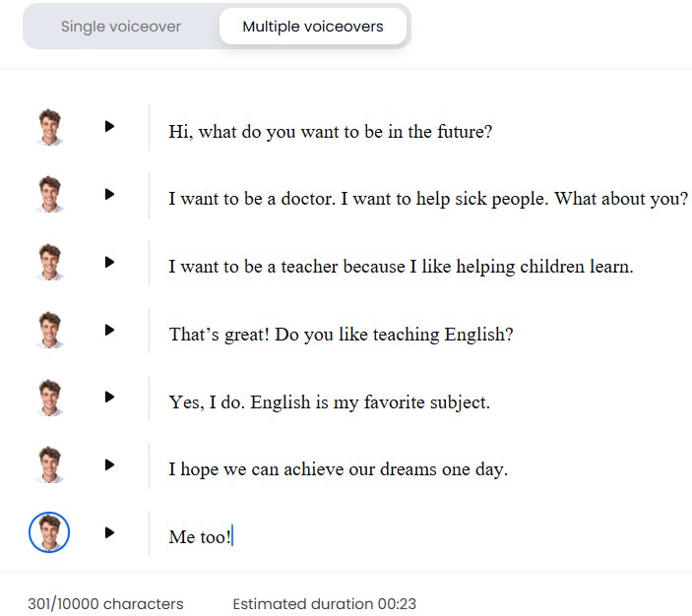Open voice avatar beside 'That's great!' line
Viewport: 692px width, 616px height.
(x=49, y=330)
